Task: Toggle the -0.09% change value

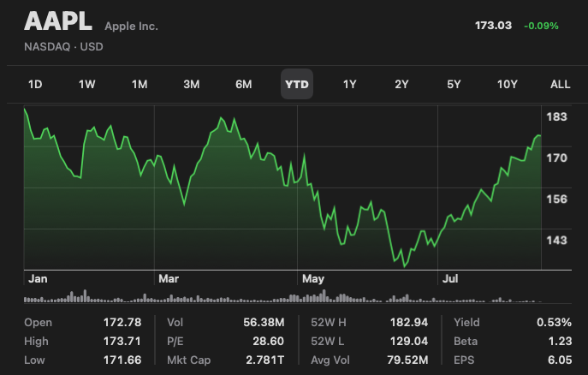Action: click(x=541, y=26)
